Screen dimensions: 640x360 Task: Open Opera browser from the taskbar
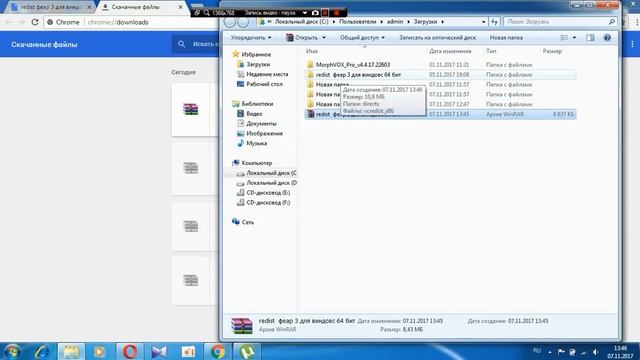(x=129, y=351)
